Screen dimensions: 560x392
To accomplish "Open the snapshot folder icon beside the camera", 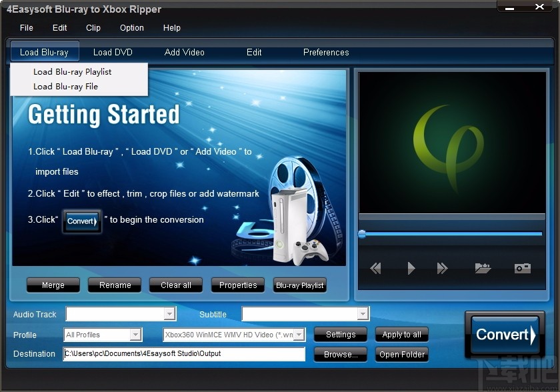I will pos(483,268).
